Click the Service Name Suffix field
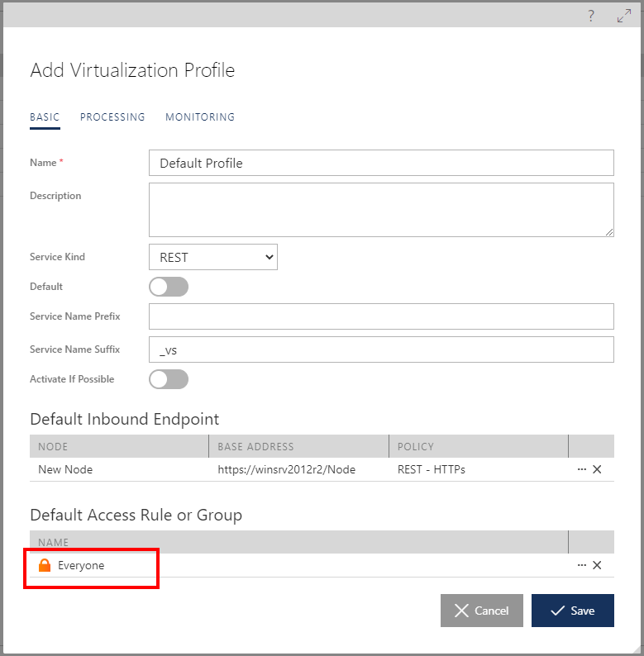 381,349
